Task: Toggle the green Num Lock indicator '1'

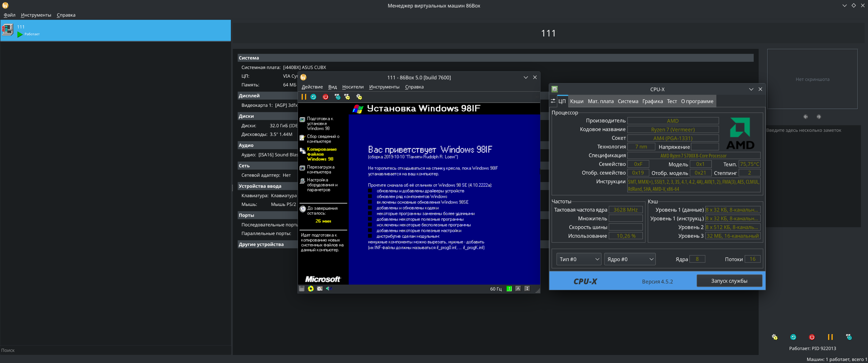Action: (x=509, y=289)
